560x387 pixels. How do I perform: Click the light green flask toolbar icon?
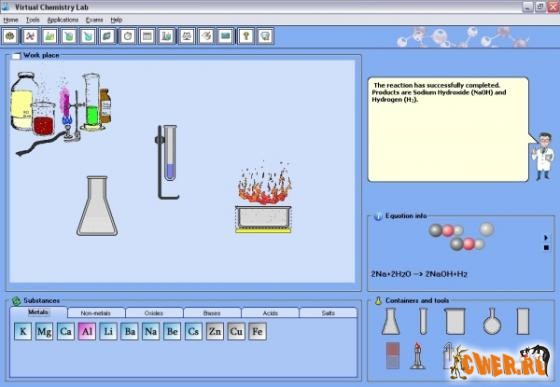[x=50, y=36]
